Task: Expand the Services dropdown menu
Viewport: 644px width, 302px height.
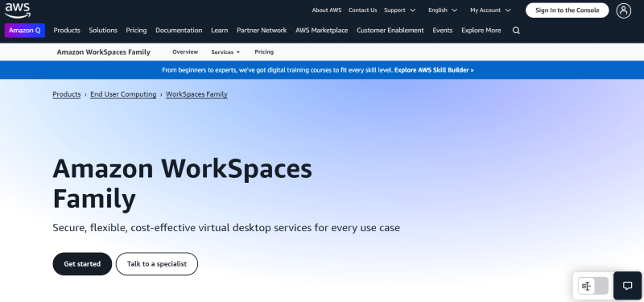Action: tap(225, 52)
